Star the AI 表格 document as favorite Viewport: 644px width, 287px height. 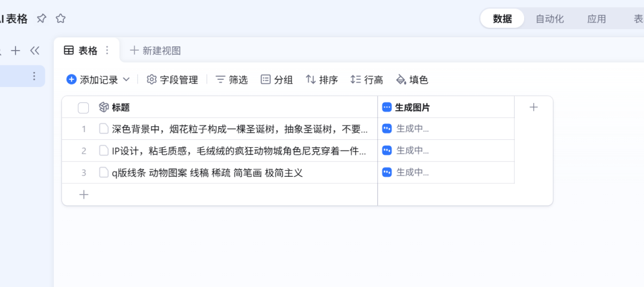61,18
